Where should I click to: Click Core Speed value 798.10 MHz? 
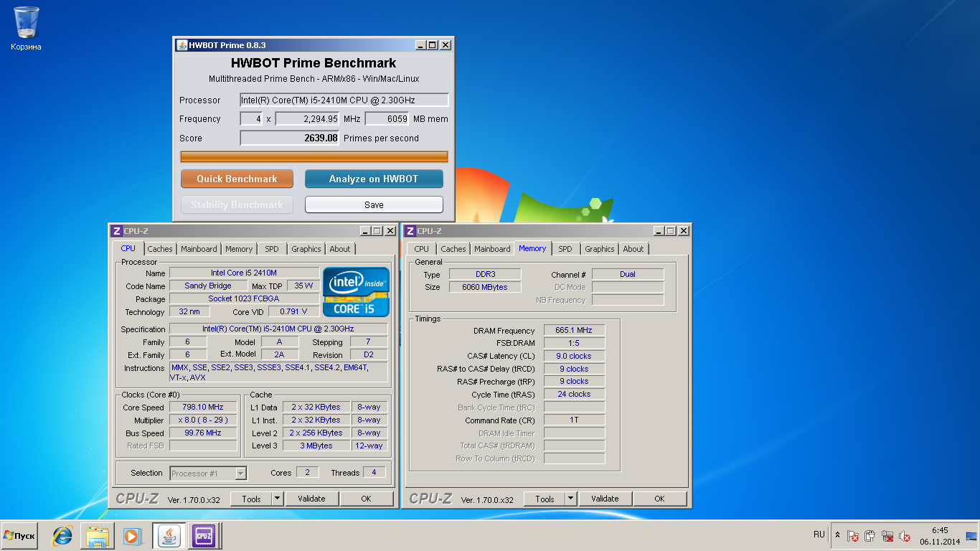tap(203, 407)
